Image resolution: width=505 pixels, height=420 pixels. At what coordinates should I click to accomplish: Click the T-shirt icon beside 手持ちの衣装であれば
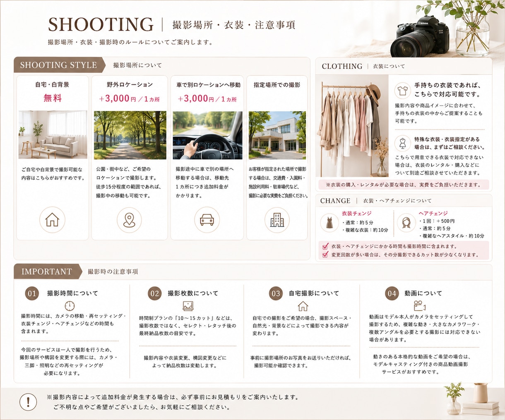(x=402, y=91)
